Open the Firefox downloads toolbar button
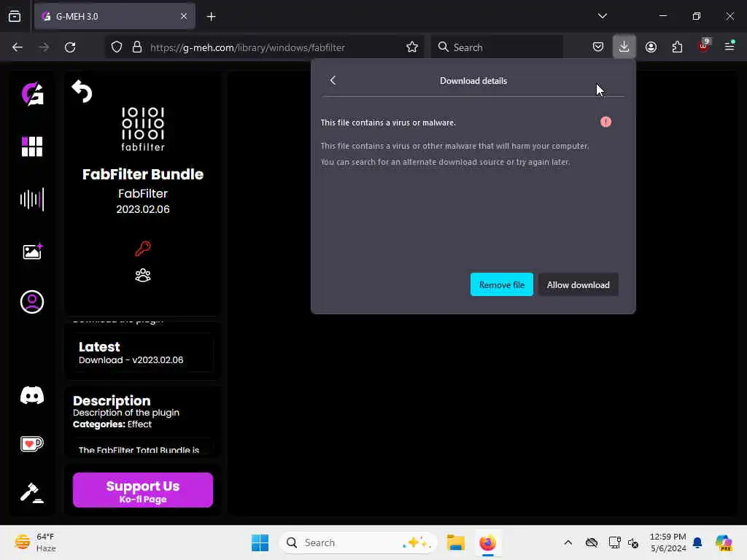This screenshot has height=560, width=747. click(624, 47)
